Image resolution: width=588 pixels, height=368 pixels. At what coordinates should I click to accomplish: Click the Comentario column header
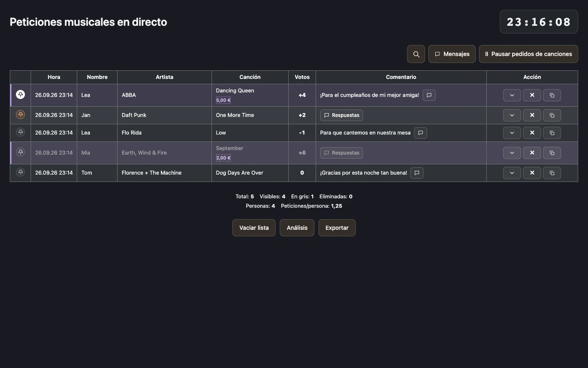click(401, 77)
